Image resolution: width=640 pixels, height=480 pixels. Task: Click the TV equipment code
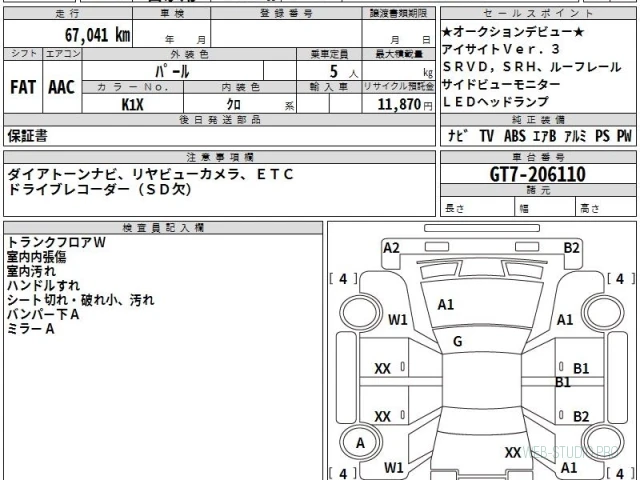[486, 136]
